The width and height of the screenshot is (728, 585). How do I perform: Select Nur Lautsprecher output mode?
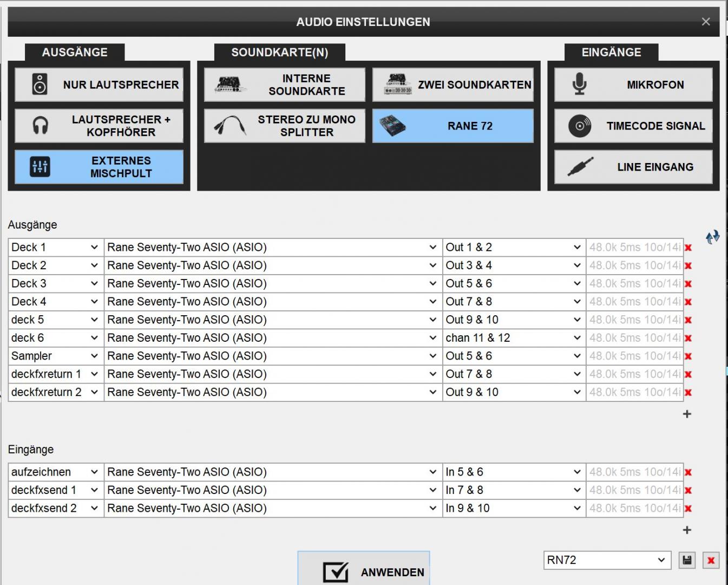99,84
